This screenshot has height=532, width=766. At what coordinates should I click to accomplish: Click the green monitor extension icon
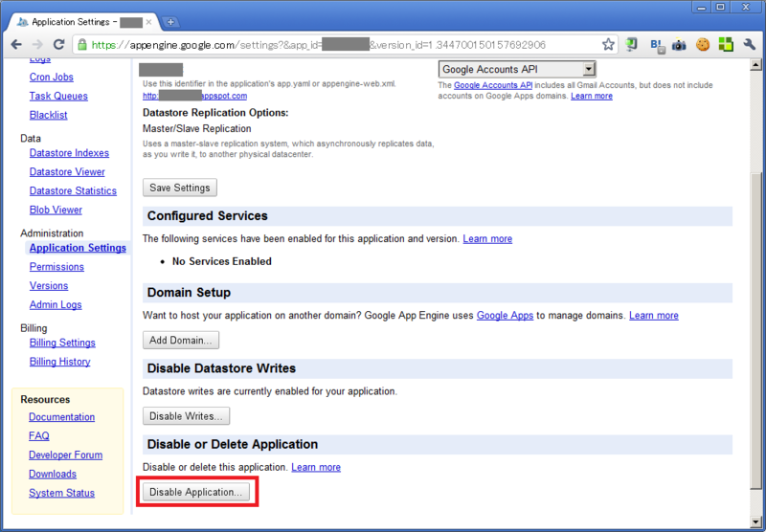632,44
